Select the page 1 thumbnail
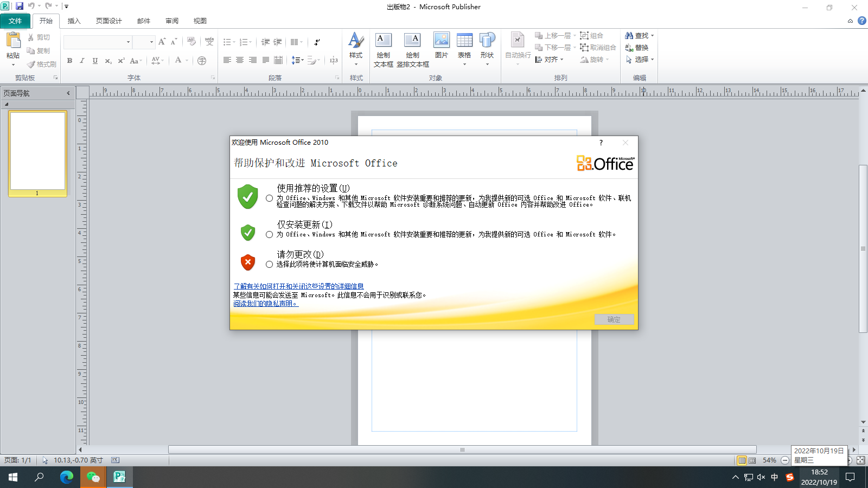Viewport: 868px width, 488px height. [x=37, y=151]
